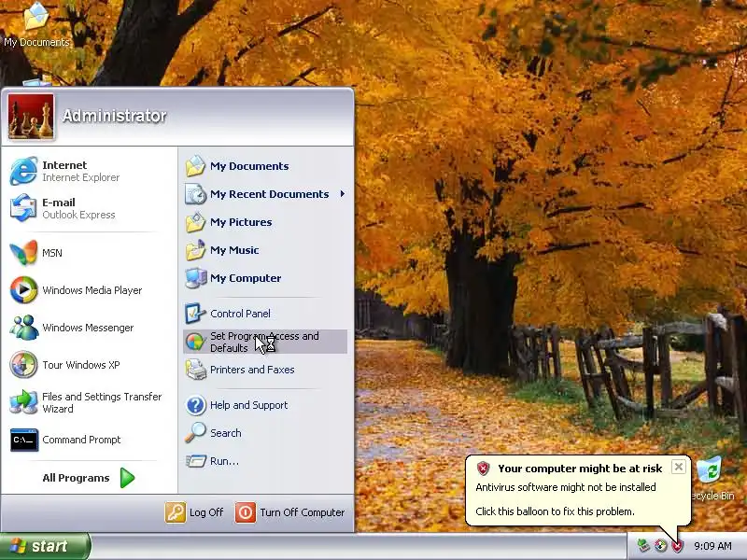The height and width of the screenshot is (560, 747).
Task: Click 'Windows Media Player' label text
Action: pyautogui.click(x=92, y=290)
